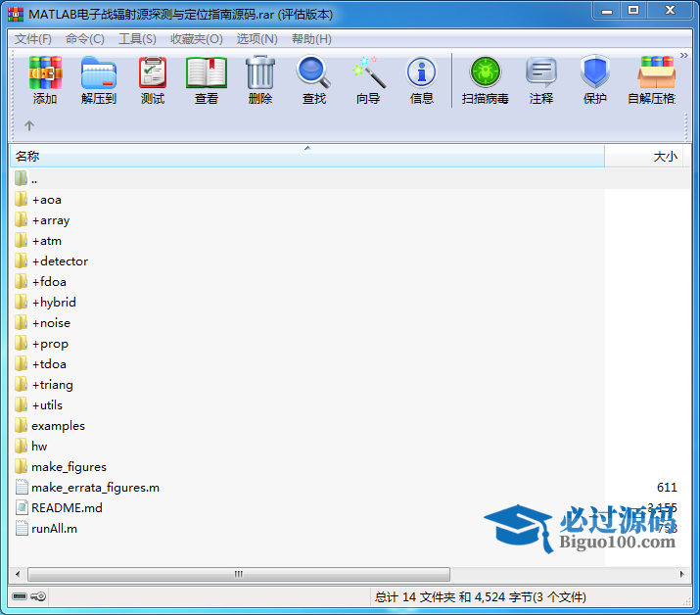Select the runAll.m file
The width and height of the screenshot is (700, 615).
pyautogui.click(x=46, y=529)
